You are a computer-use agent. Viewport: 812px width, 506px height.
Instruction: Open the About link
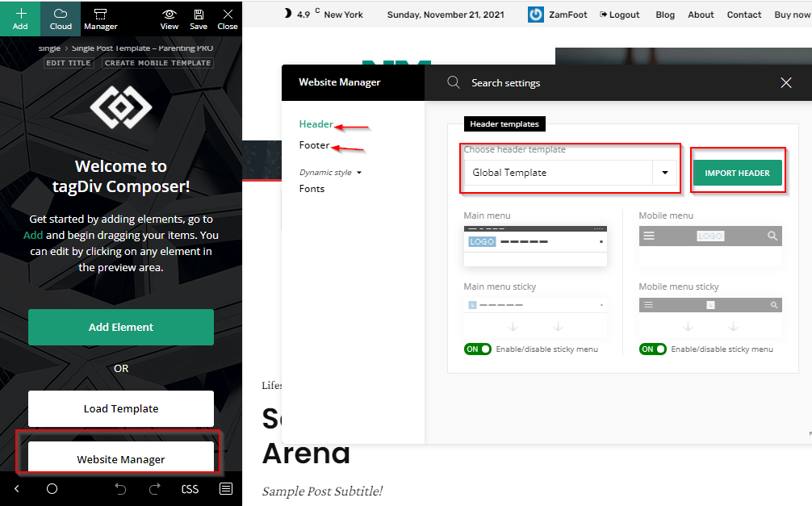[701, 15]
